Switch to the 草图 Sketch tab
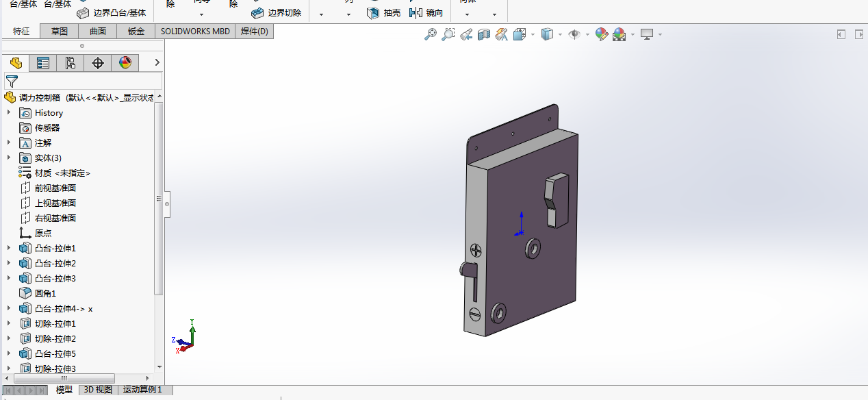The image size is (868, 400). pos(60,31)
